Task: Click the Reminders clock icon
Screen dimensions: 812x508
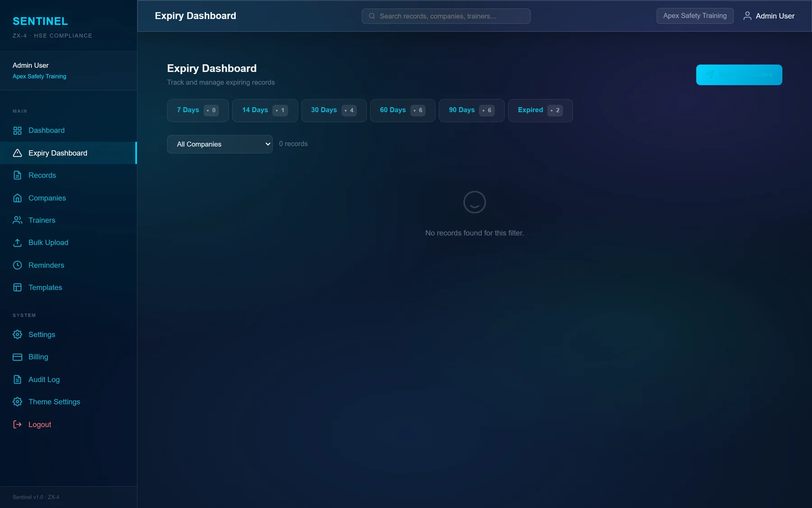Action: pyautogui.click(x=17, y=265)
